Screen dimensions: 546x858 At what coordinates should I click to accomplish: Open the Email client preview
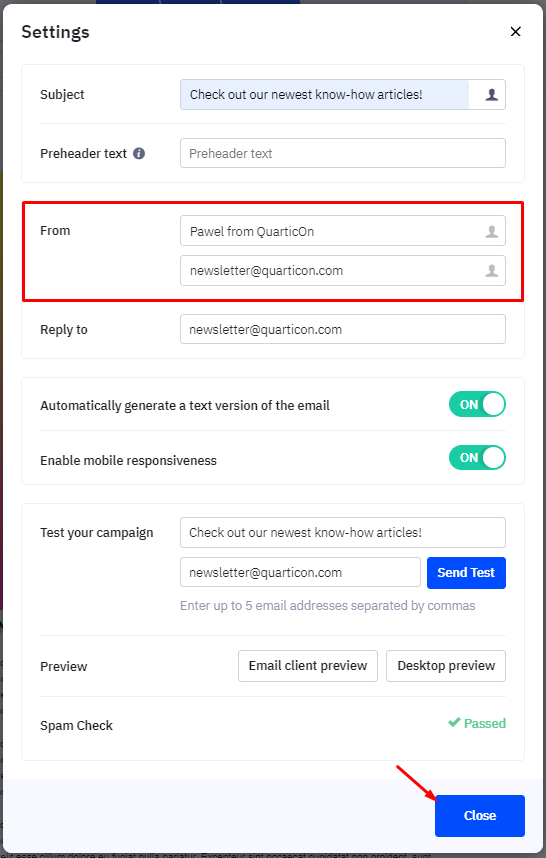tap(308, 666)
